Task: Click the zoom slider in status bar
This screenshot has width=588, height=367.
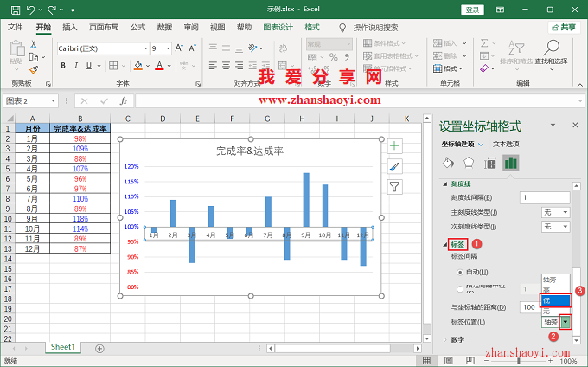Action: tap(519, 361)
